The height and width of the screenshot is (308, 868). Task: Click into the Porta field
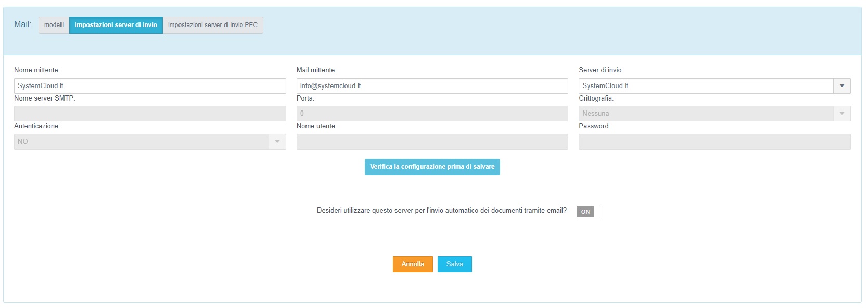coord(432,114)
